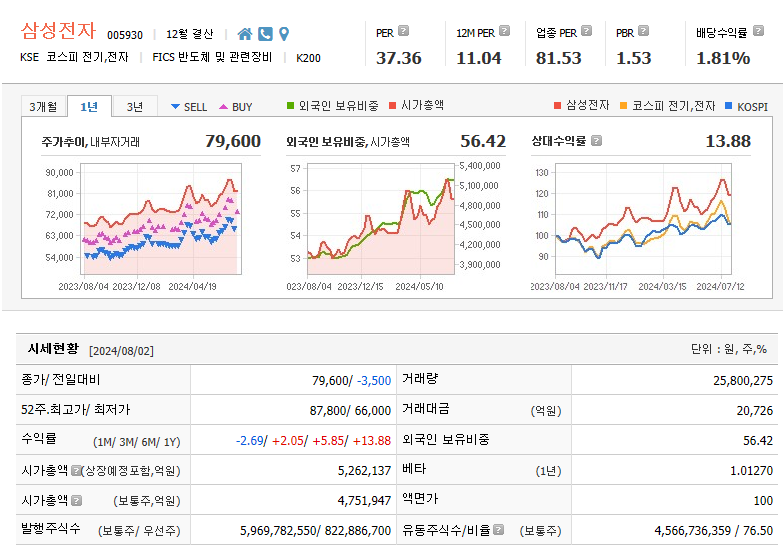Click the 외국인 보유비중 table value 56.42
Image resolution: width=783 pixels, height=552 pixels.
pyautogui.click(x=758, y=441)
